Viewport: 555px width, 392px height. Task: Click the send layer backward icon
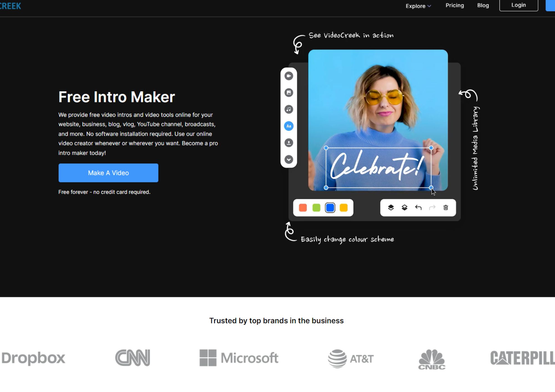click(x=404, y=207)
